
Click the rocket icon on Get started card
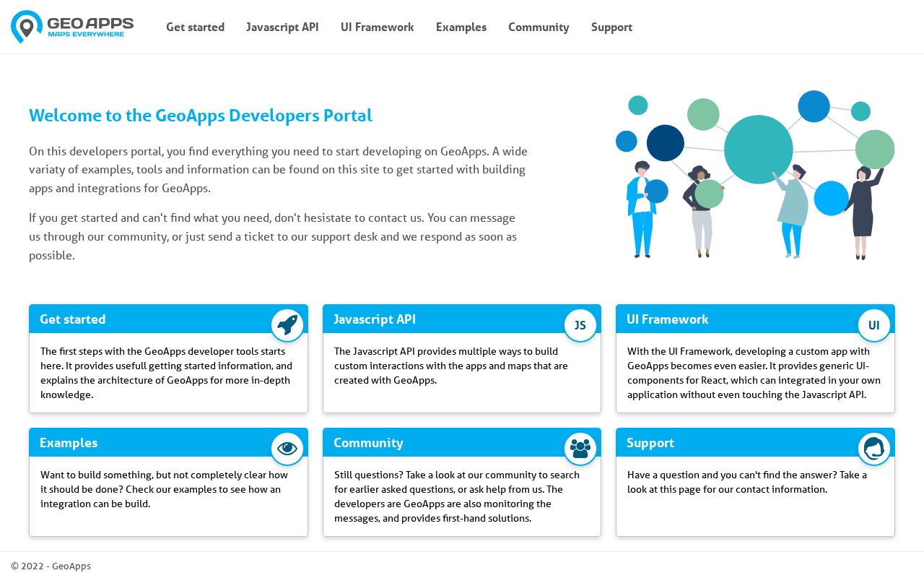[287, 325]
